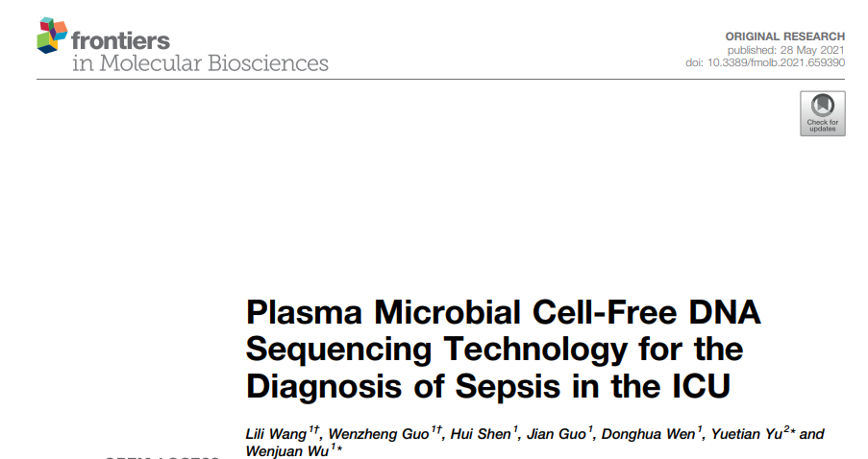The height and width of the screenshot is (459, 868).
Task: Select author Hui Shen
Action: click(x=481, y=434)
